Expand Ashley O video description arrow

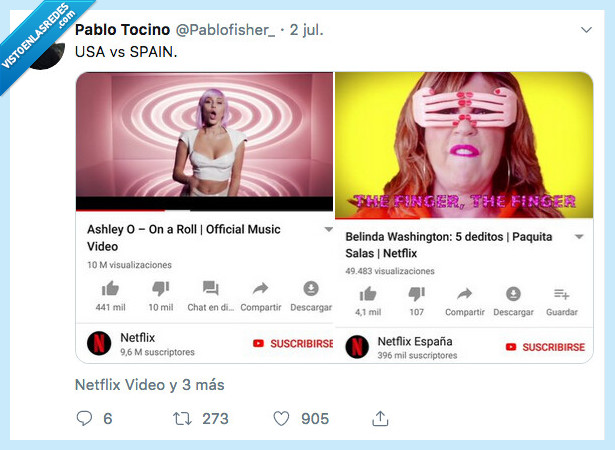tap(328, 230)
